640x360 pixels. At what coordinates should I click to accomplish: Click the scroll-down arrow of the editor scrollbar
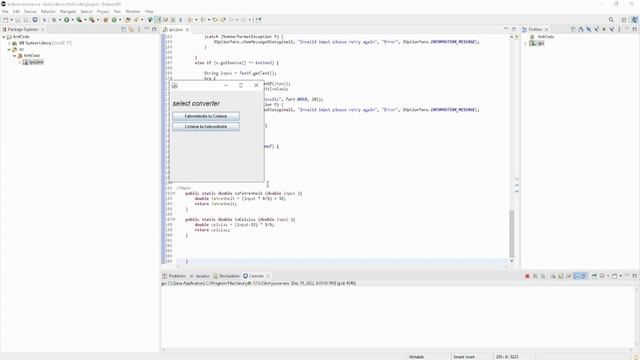point(512,261)
